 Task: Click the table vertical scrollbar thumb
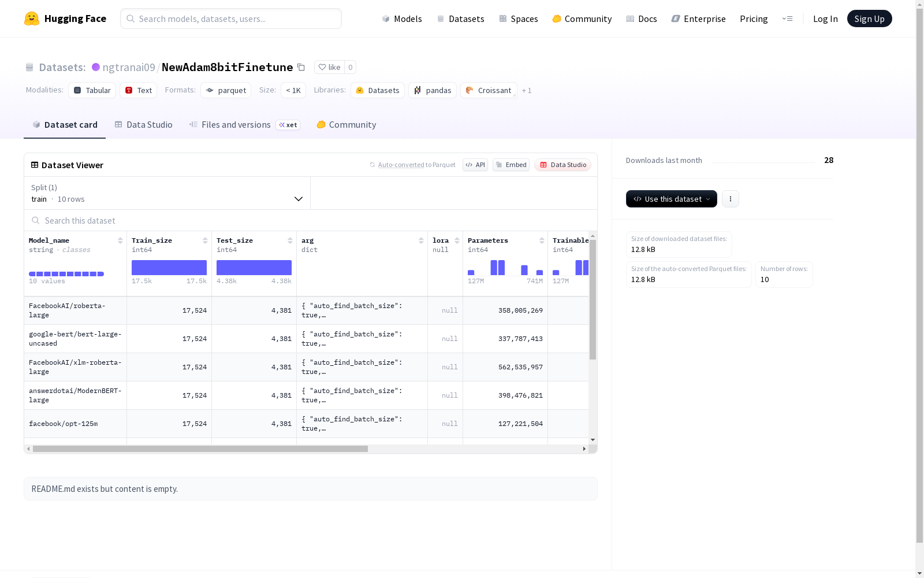pos(593,299)
